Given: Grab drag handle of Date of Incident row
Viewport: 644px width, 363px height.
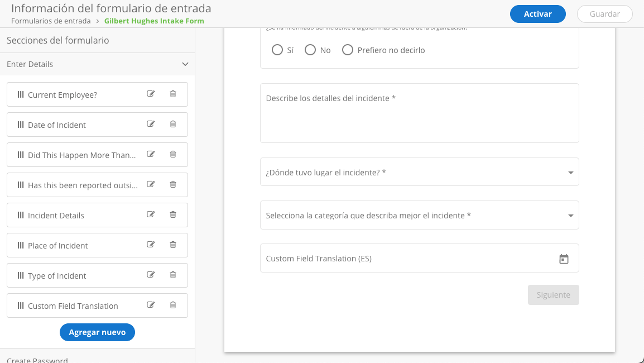Looking at the screenshot, I should (x=21, y=125).
